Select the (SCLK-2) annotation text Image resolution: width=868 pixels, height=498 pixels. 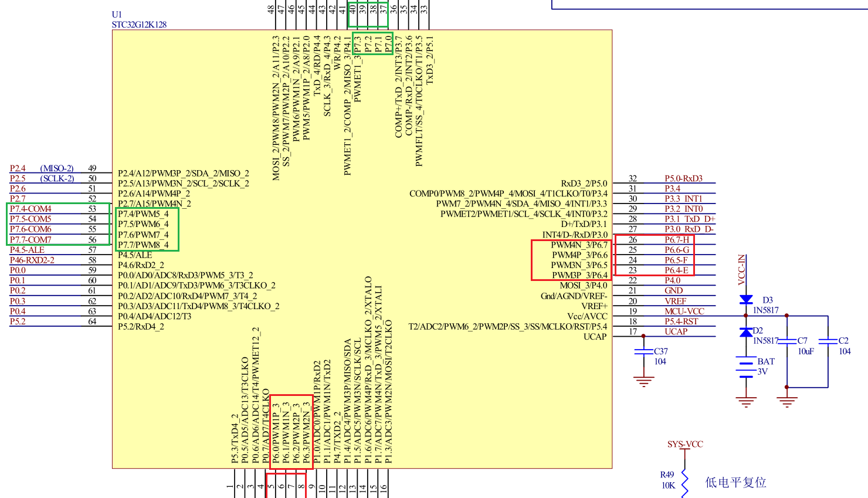click(x=57, y=178)
